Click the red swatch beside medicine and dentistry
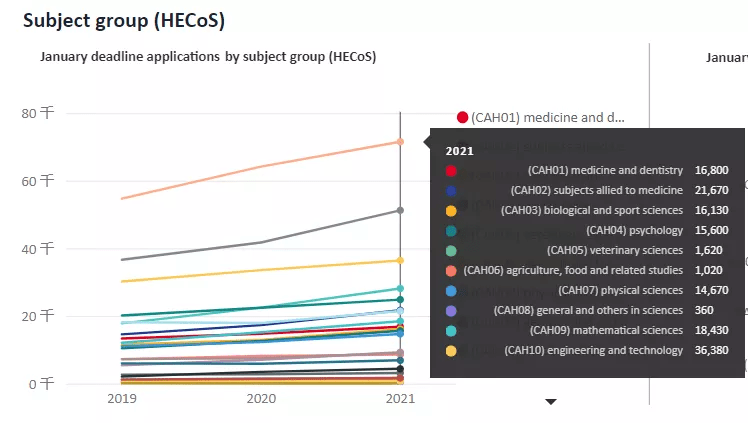Screen dimensions: 748x423 click(x=451, y=171)
